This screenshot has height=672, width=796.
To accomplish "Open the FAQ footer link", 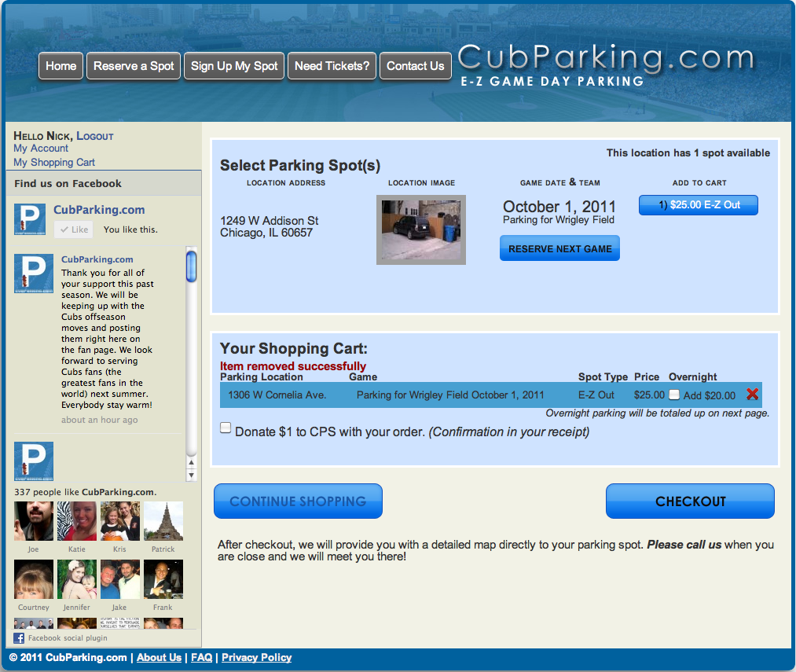I will [201, 657].
